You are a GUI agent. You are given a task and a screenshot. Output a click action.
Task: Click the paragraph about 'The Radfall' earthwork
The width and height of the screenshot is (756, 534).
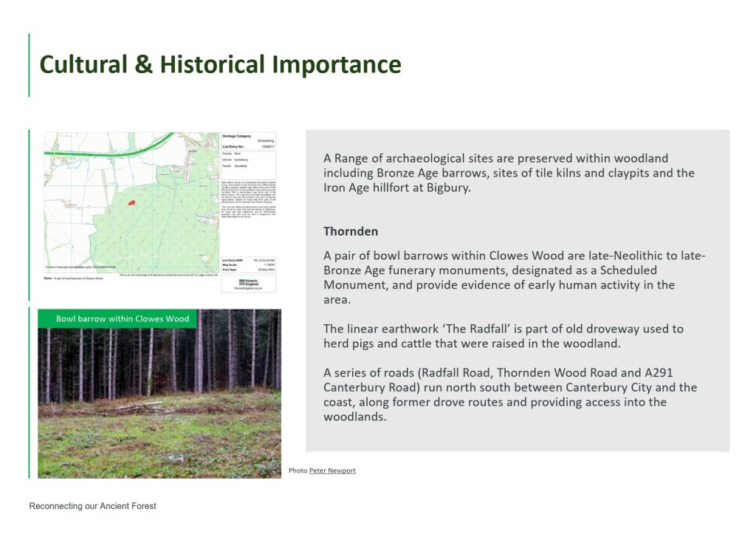pyautogui.click(x=504, y=336)
